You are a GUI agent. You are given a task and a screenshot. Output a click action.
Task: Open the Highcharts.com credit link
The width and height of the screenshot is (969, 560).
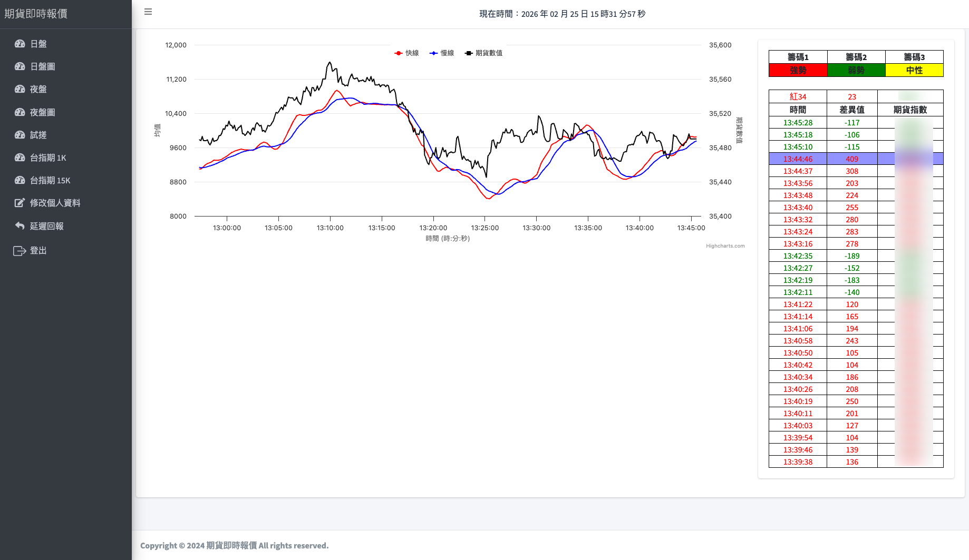tap(725, 246)
